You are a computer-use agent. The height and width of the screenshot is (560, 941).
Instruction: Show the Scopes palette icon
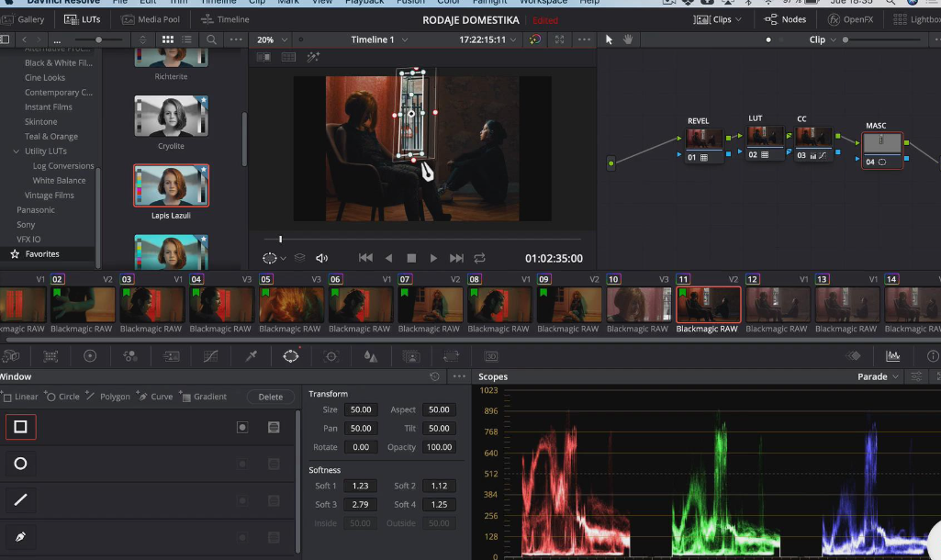click(x=893, y=356)
